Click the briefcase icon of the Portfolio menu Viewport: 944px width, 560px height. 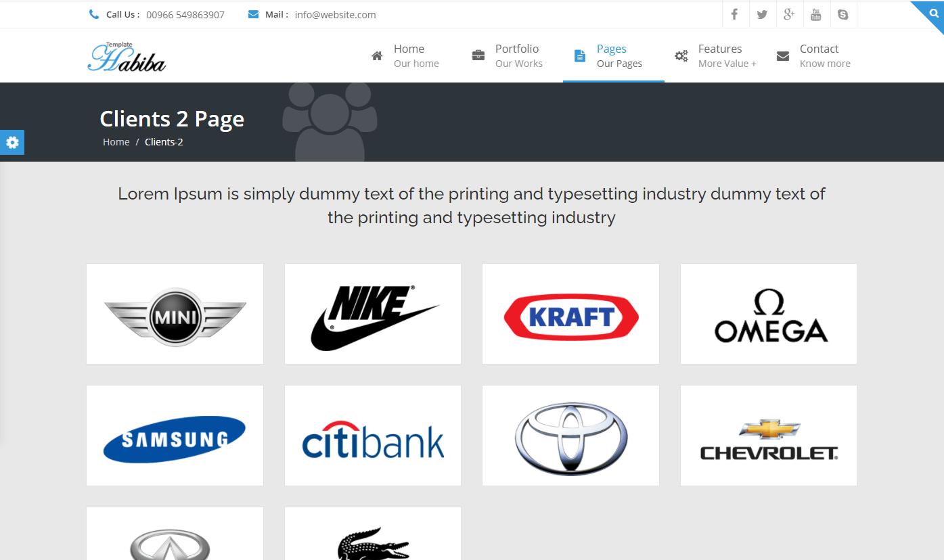click(x=478, y=55)
